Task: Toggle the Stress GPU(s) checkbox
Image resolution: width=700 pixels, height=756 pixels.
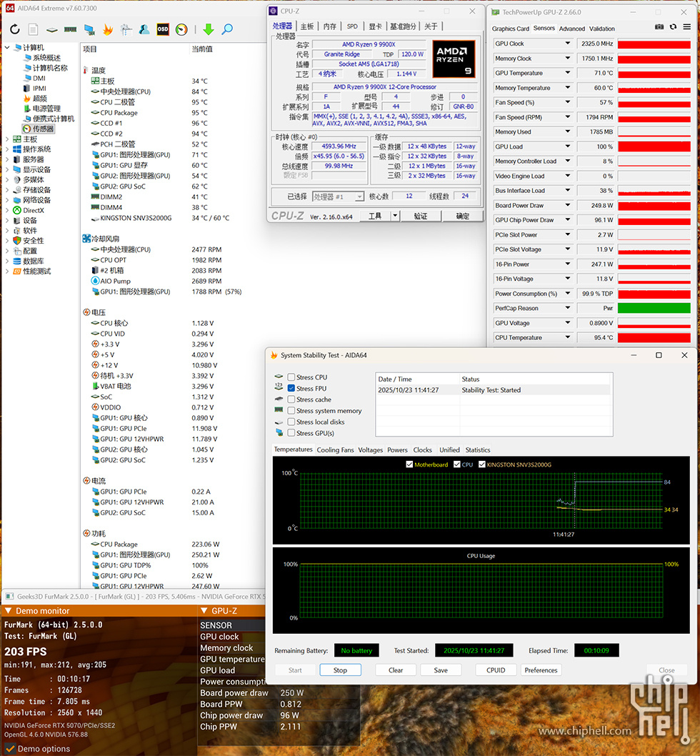Action: [x=291, y=433]
